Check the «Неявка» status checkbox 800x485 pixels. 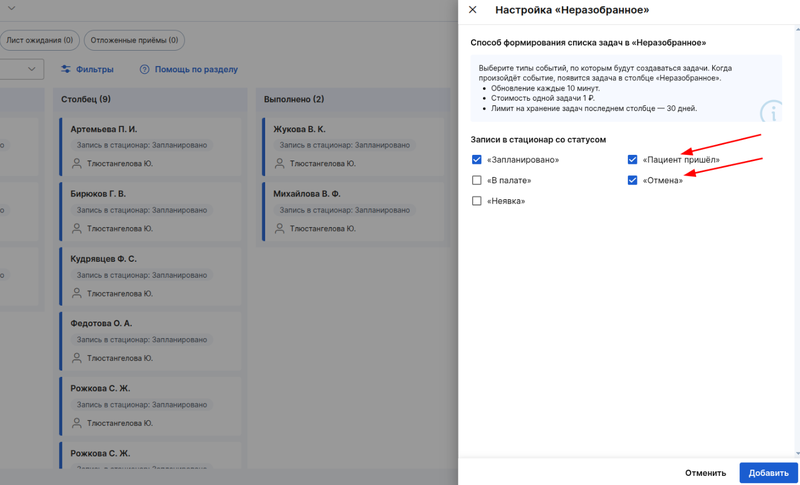tap(477, 201)
